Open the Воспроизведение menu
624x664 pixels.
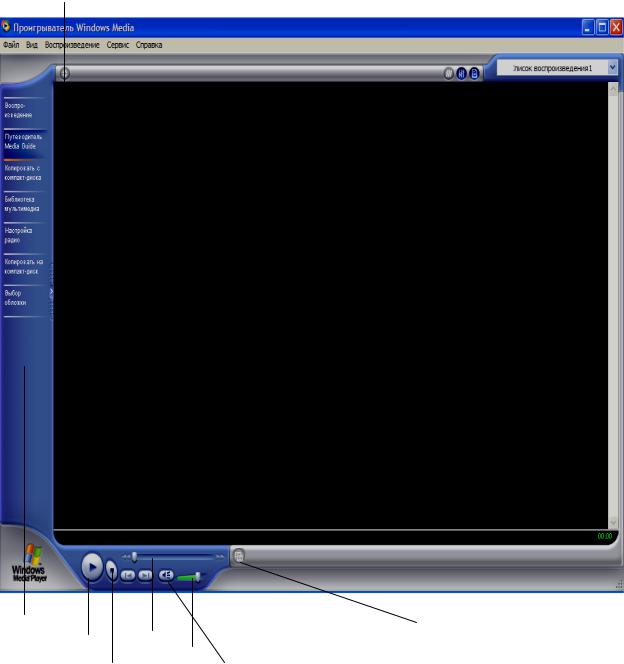pyautogui.click(x=72, y=44)
